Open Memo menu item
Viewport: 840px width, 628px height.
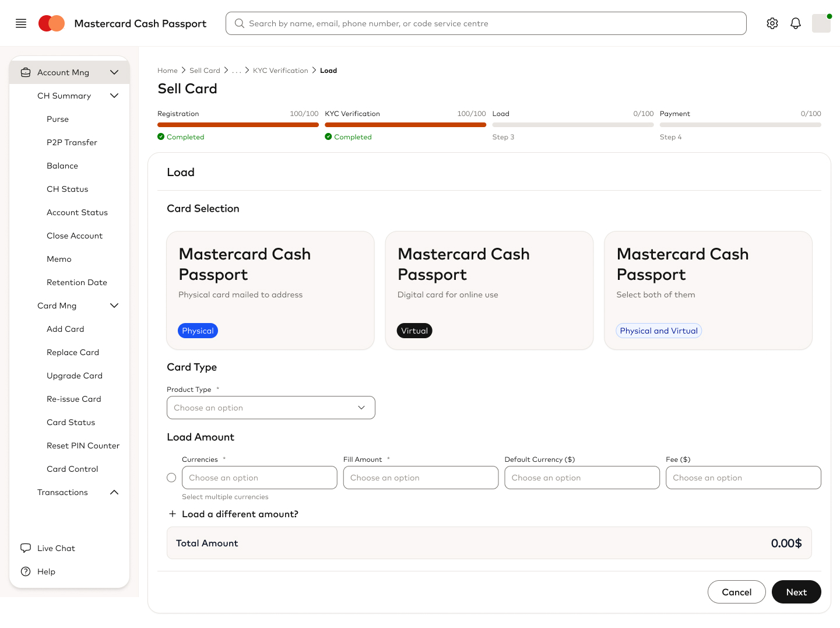click(59, 259)
